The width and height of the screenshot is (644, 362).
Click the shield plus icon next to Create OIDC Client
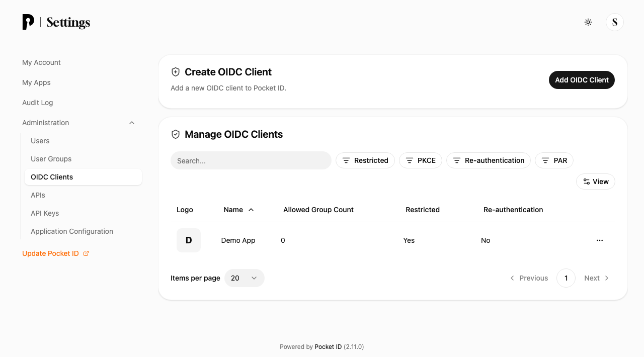[176, 72]
